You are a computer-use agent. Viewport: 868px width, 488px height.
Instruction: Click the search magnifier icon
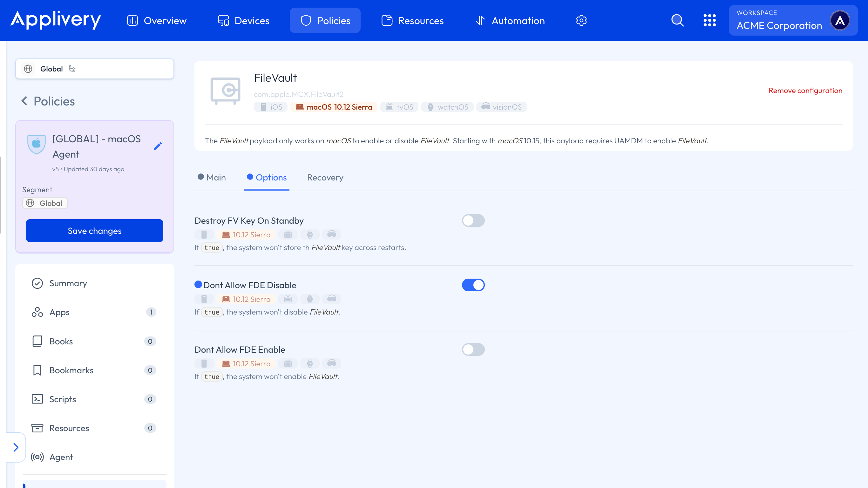pyautogui.click(x=677, y=20)
